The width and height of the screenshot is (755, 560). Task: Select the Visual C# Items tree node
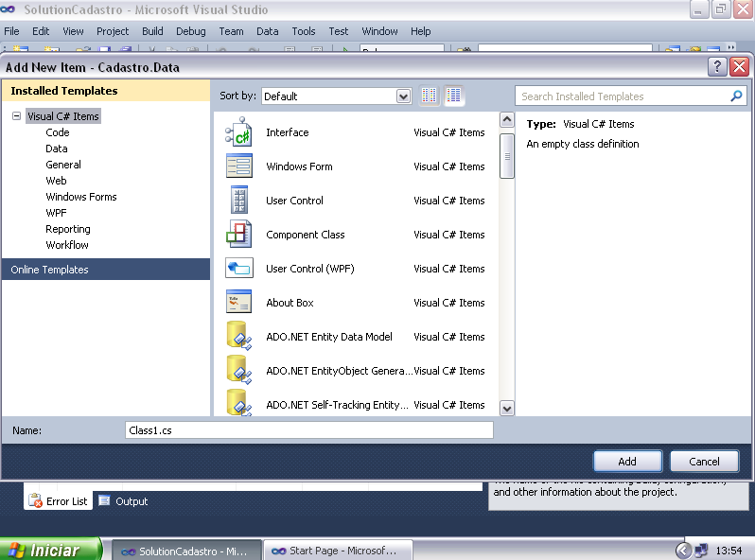pos(63,116)
